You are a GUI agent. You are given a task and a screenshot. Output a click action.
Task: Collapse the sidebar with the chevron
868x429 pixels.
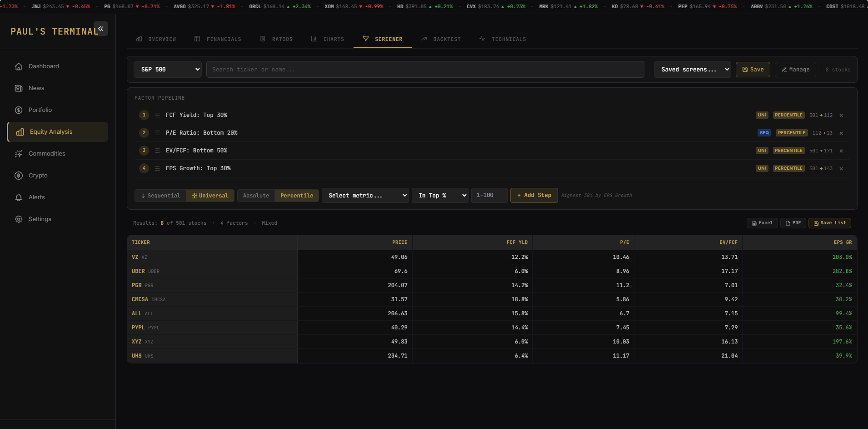(x=100, y=28)
